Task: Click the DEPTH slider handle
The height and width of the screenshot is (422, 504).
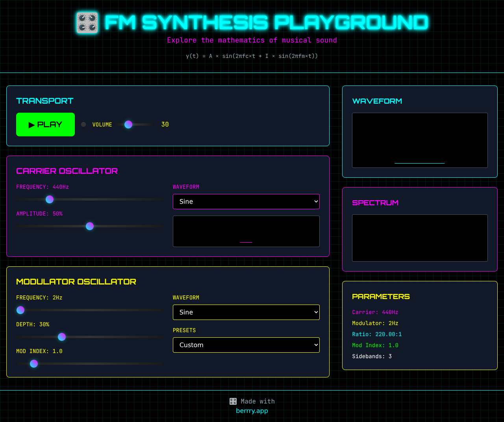Action: tap(62, 337)
